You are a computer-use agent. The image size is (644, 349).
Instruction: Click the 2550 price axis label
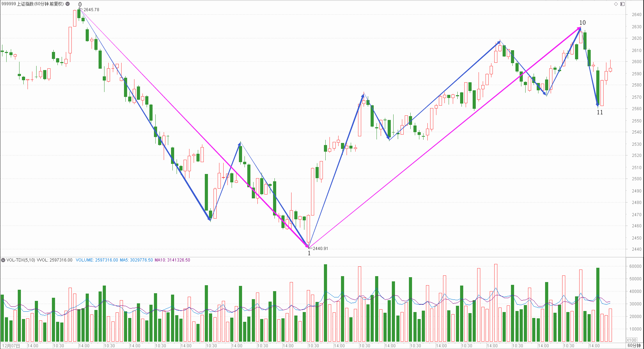tap(637, 121)
